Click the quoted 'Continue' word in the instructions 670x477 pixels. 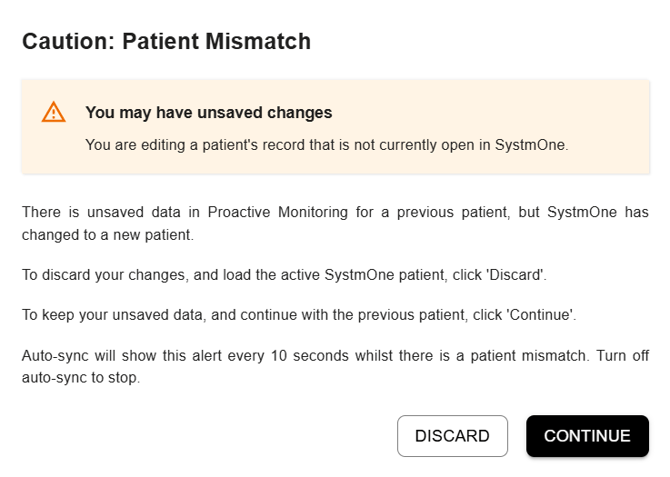[x=541, y=315]
